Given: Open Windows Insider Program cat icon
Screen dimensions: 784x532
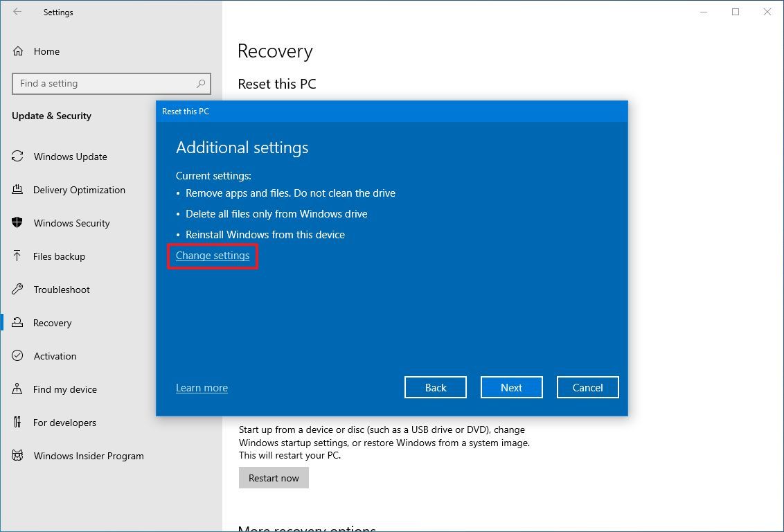Looking at the screenshot, I should (17, 456).
